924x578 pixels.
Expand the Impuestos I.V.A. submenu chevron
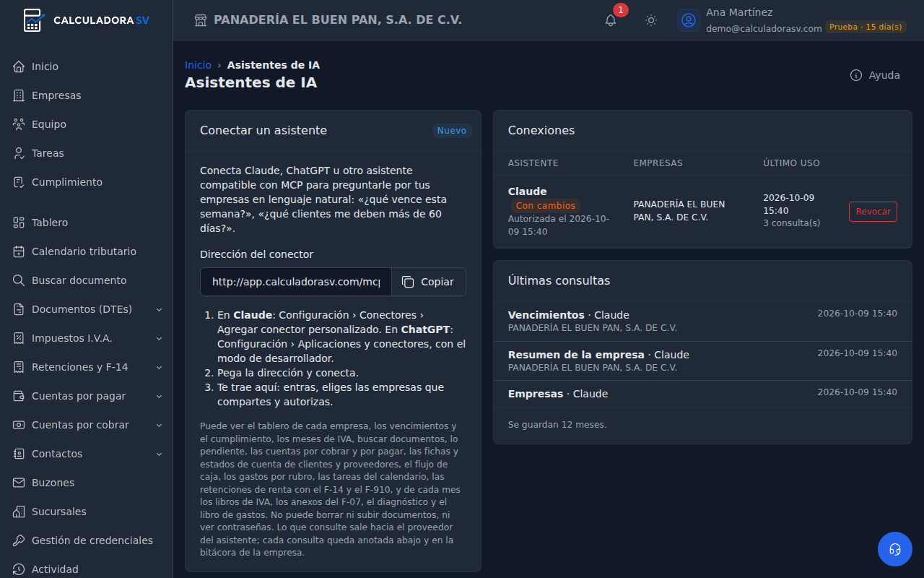[x=159, y=338]
